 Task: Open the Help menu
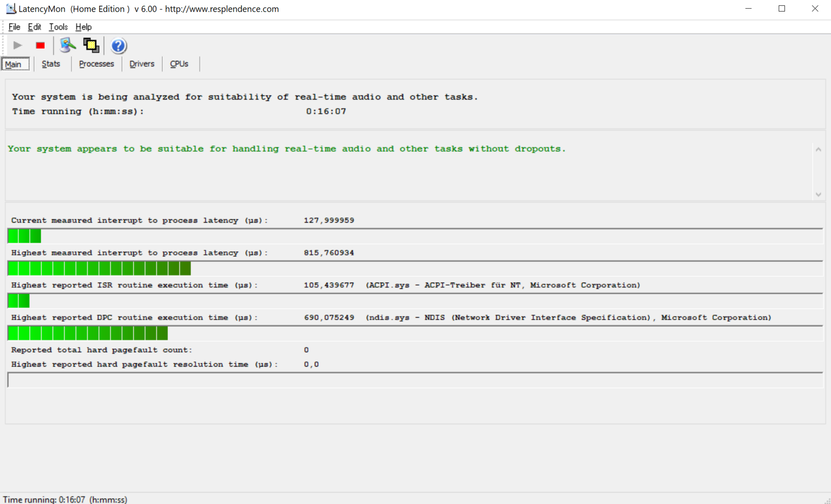tap(83, 27)
